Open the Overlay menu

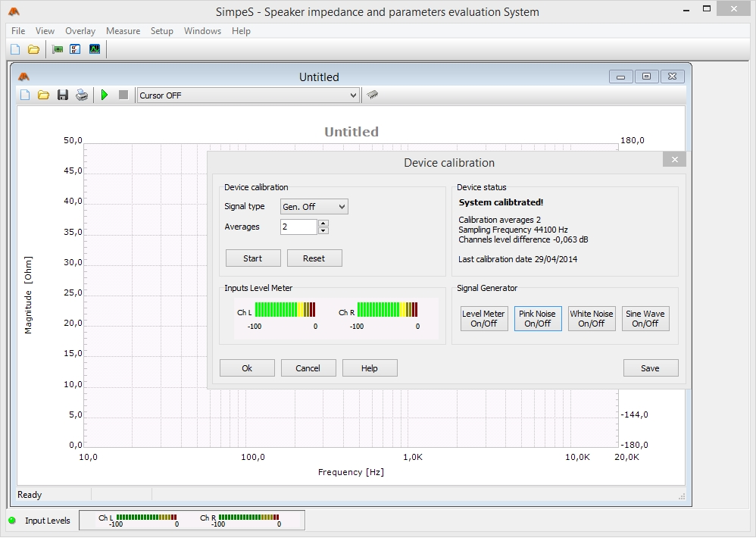pyautogui.click(x=80, y=31)
